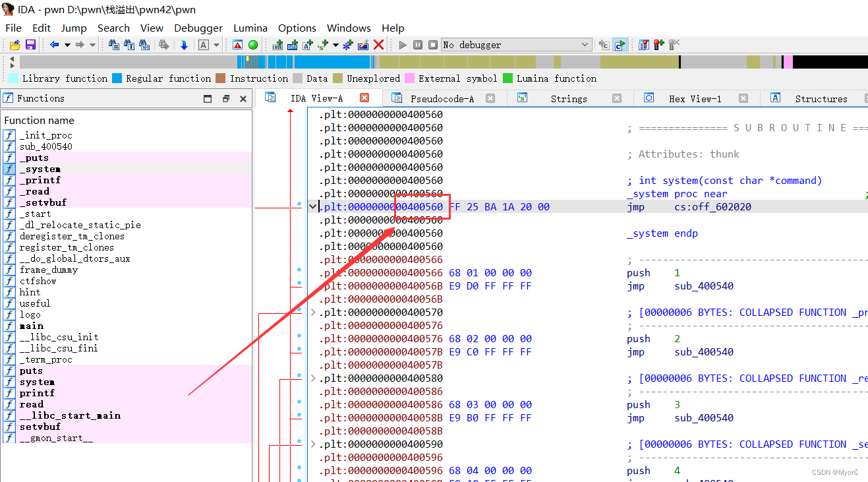Save the database with the disk icon
The image size is (868, 482).
pos(30,44)
